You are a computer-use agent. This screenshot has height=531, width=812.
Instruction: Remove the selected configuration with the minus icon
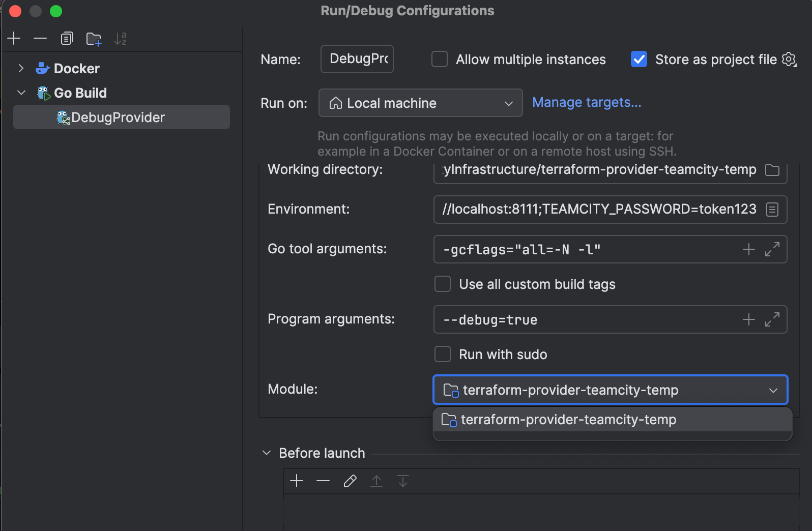point(40,39)
